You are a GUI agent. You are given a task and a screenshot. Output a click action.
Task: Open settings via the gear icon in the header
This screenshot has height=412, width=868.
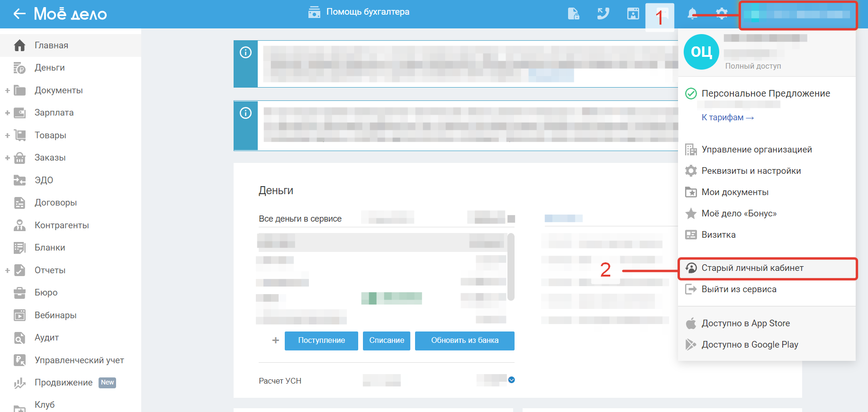pyautogui.click(x=722, y=14)
